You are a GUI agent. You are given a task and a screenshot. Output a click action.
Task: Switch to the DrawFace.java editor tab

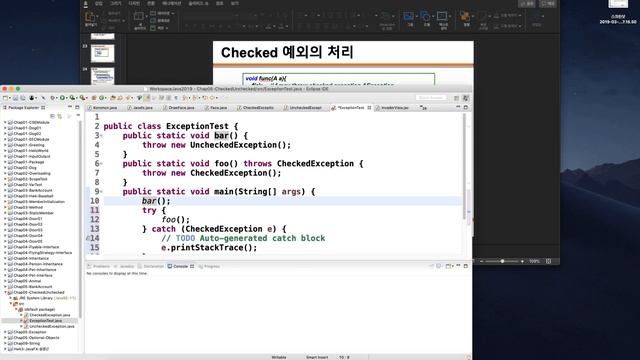[178, 108]
